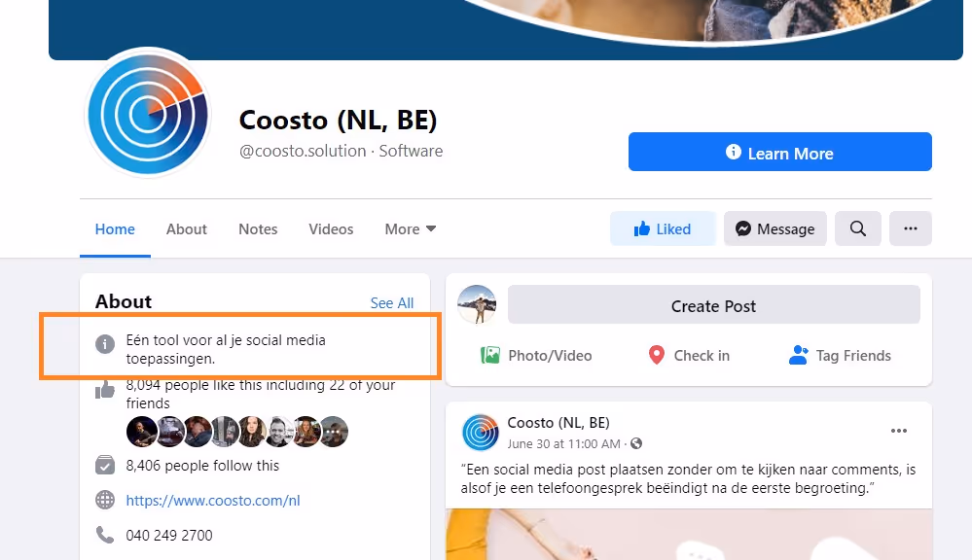The width and height of the screenshot is (972, 560).
Task: Click the Photo/Video icon
Action: point(489,355)
